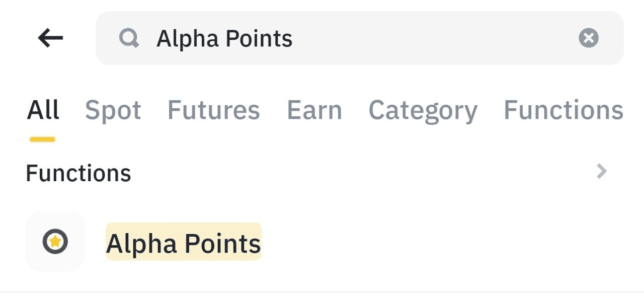This screenshot has width=644, height=300.
Task: Click the gold star inside the dark ring
Action: tap(55, 242)
